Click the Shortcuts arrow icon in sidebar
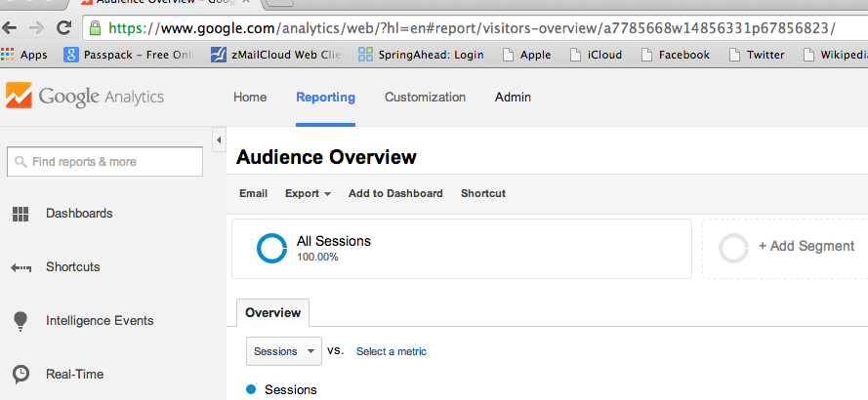This screenshot has height=400, width=868. pos(21,267)
